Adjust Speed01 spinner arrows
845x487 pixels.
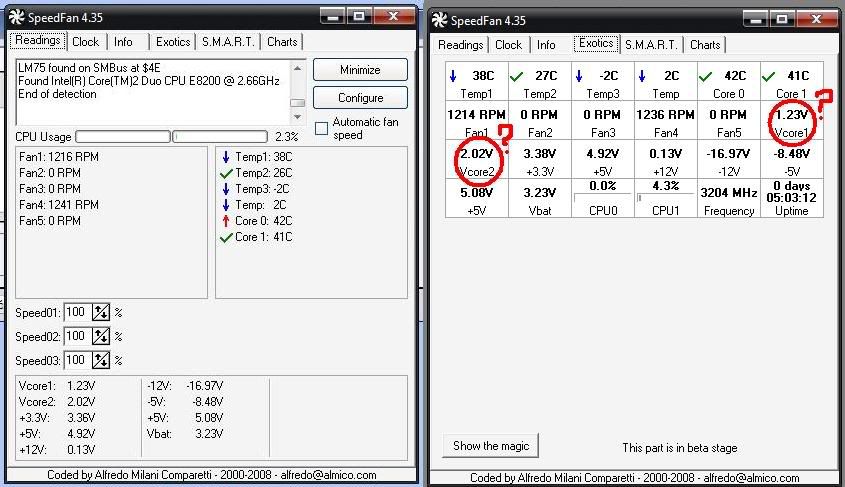point(101,312)
